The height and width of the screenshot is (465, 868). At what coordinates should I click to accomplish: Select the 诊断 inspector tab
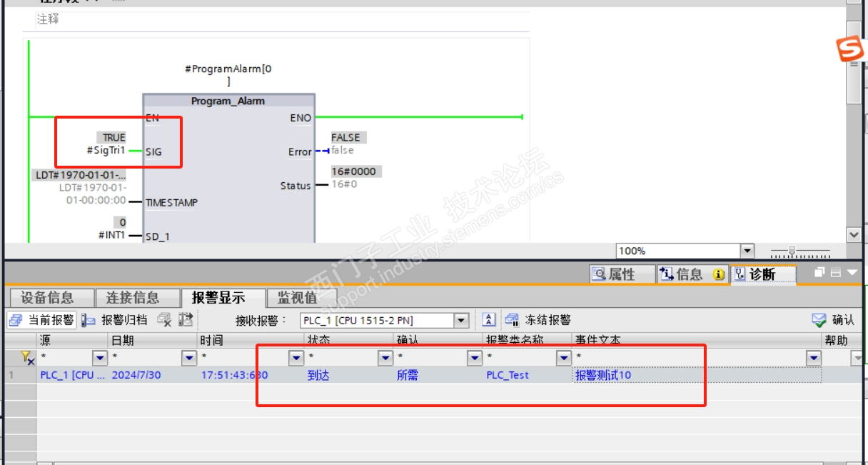(x=762, y=274)
